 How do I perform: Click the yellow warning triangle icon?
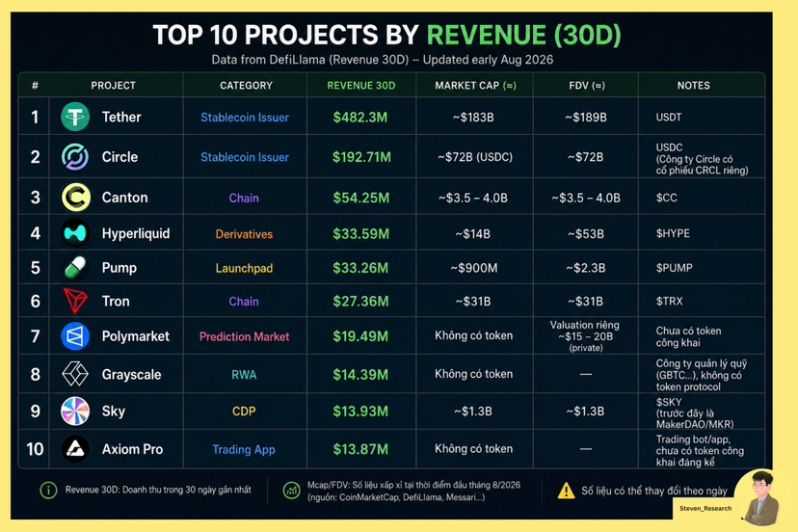(x=566, y=491)
